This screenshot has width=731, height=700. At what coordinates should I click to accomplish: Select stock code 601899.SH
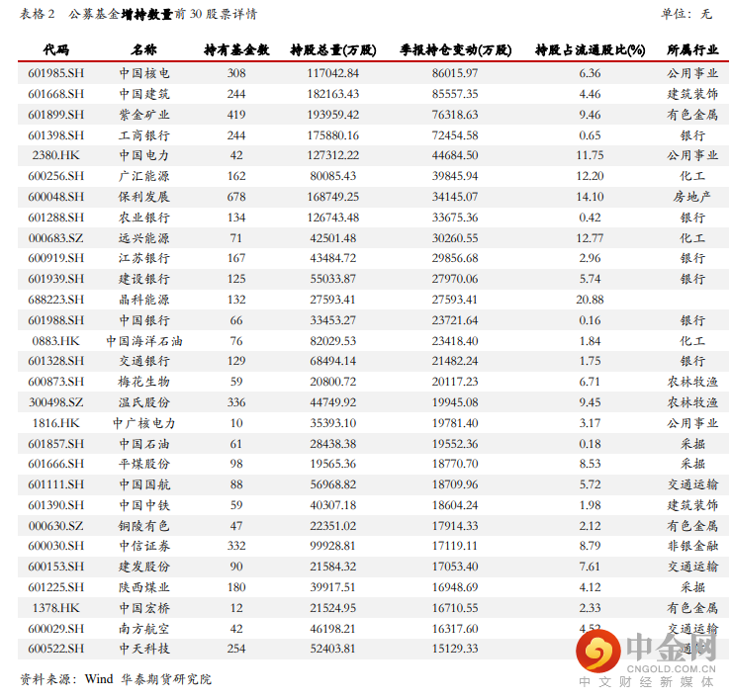[56, 115]
